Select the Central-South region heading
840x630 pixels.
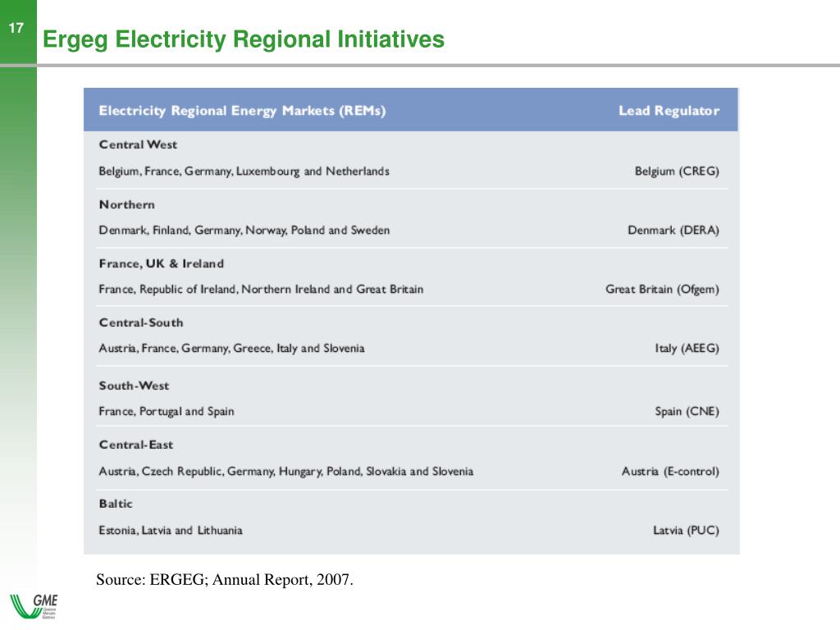coord(141,322)
